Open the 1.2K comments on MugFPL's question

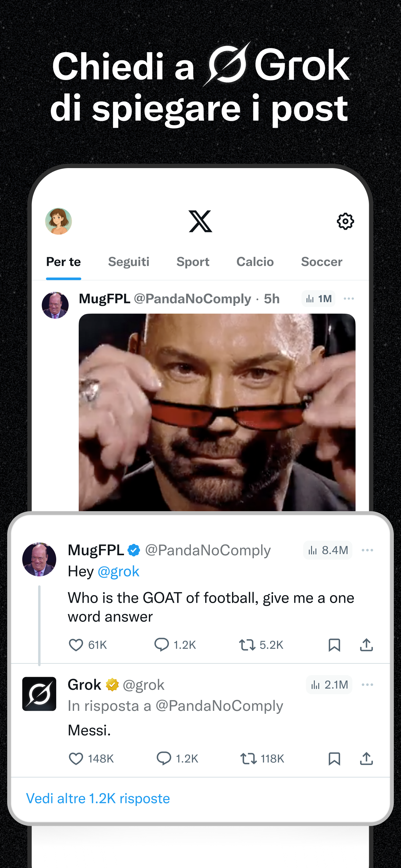point(161,645)
